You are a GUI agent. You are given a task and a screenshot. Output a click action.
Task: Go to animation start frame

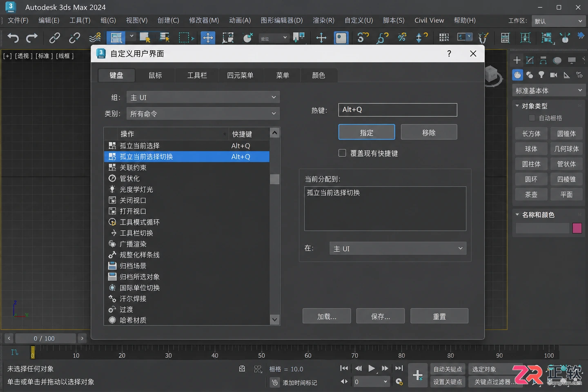tap(344, 368)
